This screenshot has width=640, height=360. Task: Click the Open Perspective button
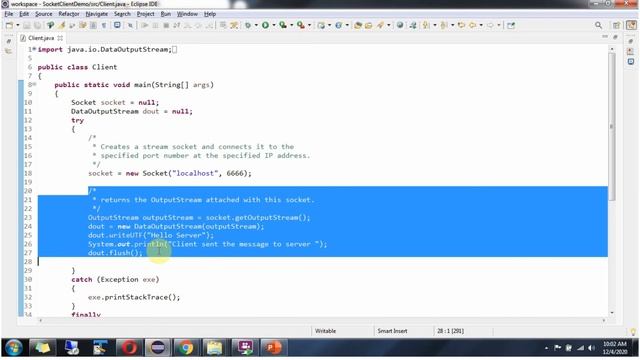616,25
